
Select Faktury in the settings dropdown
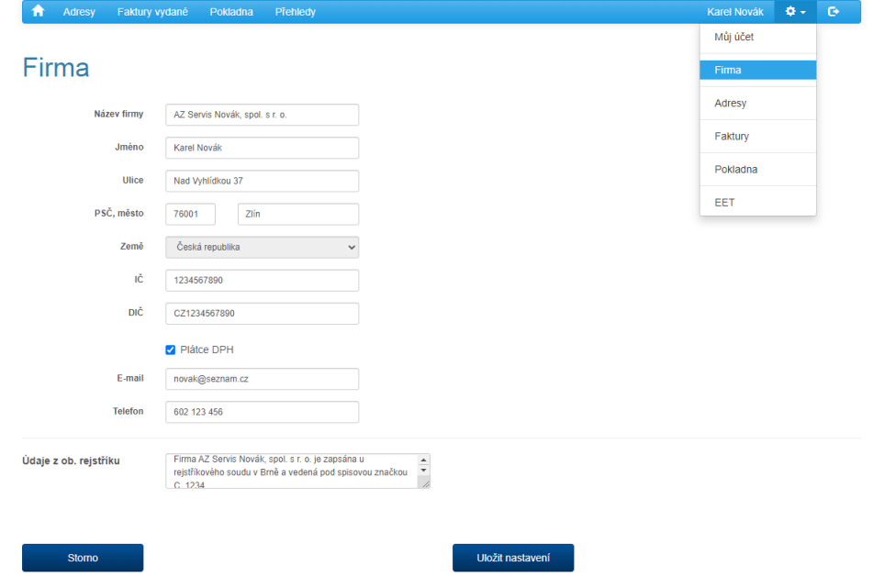pyautogui.click(x=757, y=137)
